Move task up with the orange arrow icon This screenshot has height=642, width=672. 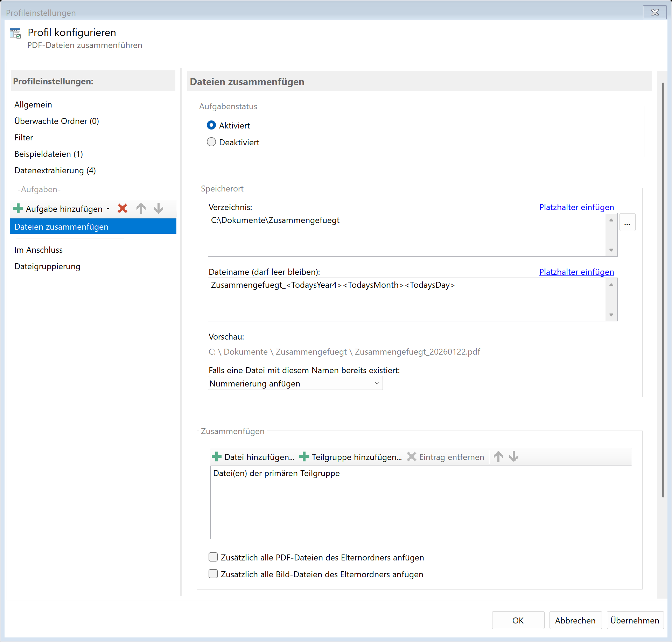point(141,209)
